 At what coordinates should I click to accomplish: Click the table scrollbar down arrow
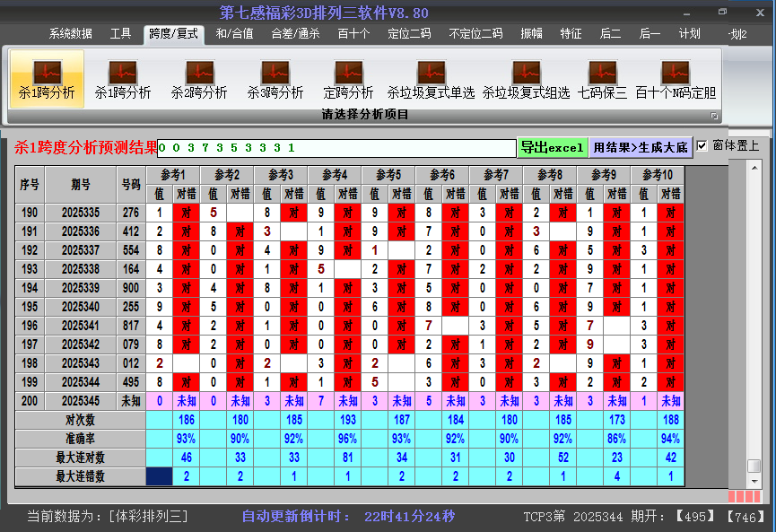[x=754, y=480]
